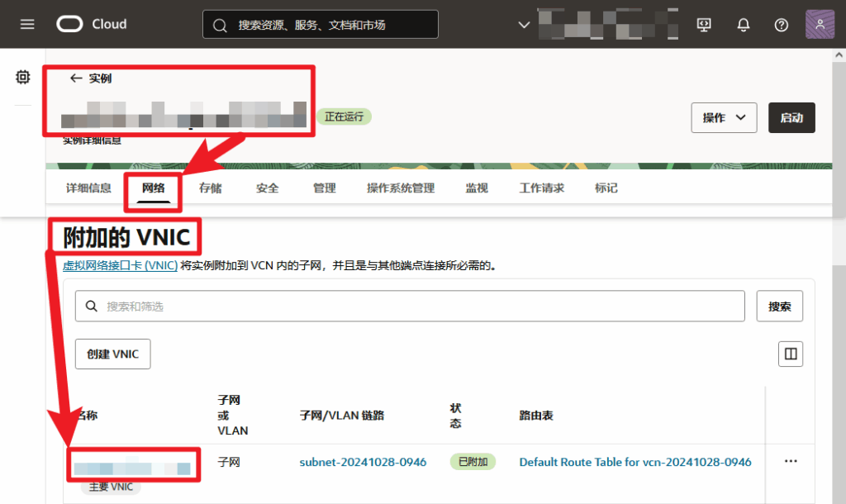Select the 监视 tab
The image size is (846, 504).
pyautogui.click(x=477, y=188)
